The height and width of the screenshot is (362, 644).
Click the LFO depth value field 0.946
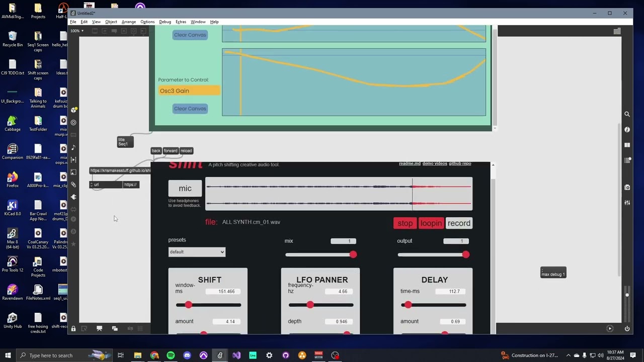pos(338,321)
